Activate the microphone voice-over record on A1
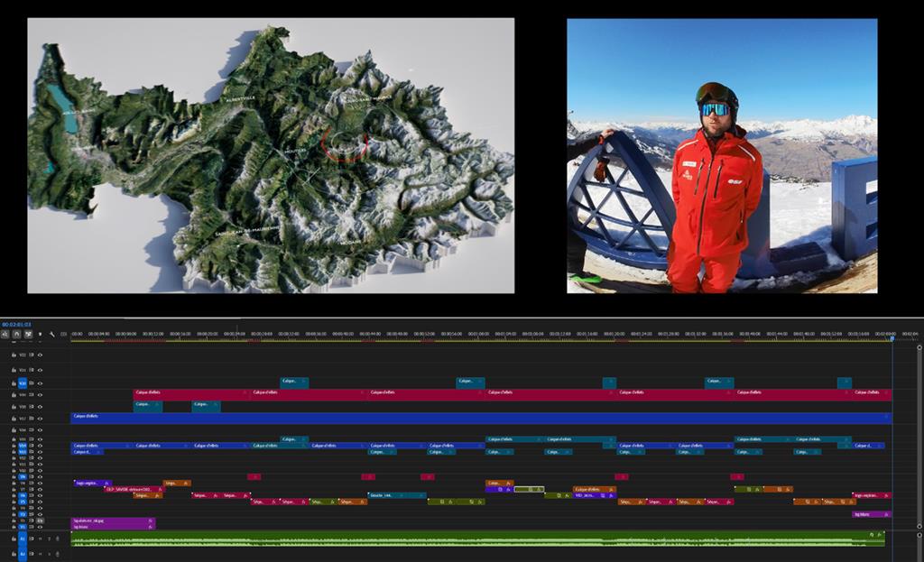The width and height of the screenshot is (924, 562). pos(57,539)
